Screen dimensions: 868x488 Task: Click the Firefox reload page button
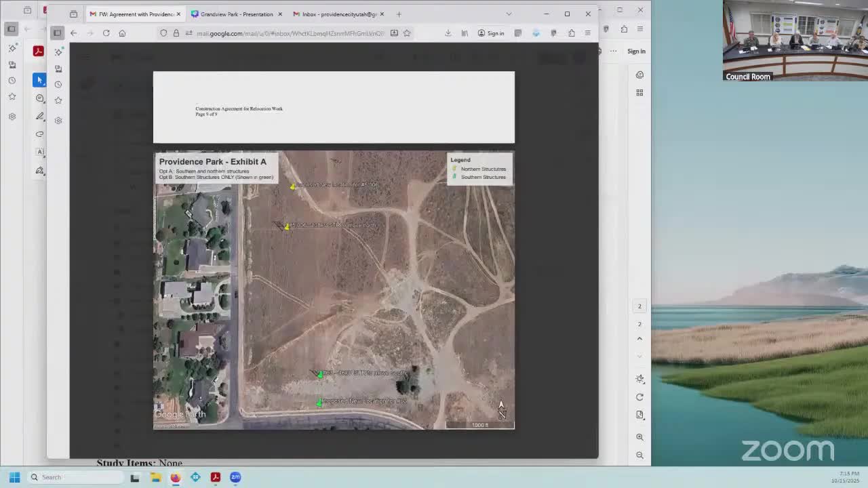tap(106, 33)
